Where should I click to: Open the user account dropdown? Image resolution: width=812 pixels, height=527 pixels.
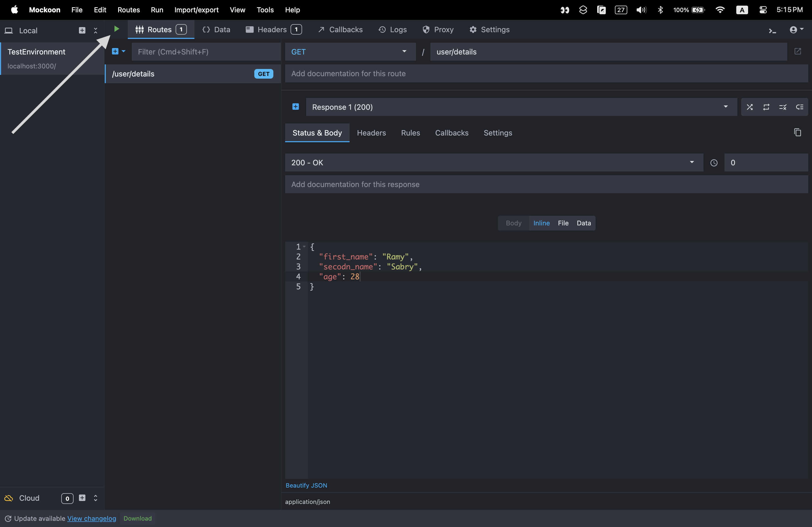tap(797, 30)
